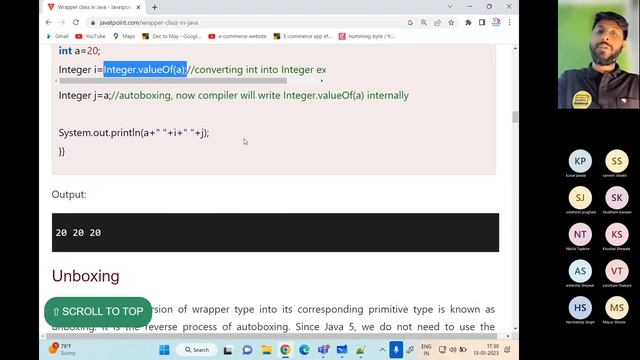The width and height of the screenshot is (640, 360).
Task: Click the taskbar Search box
Action: [198, 350]
